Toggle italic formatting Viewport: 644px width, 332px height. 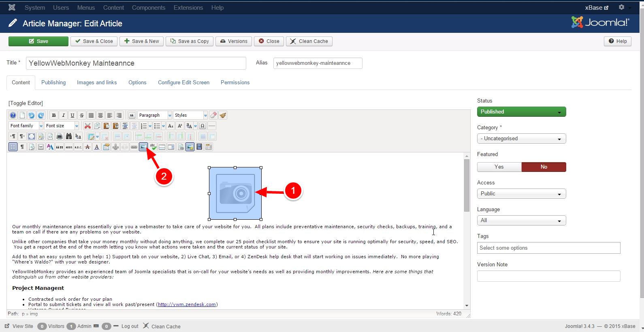(63, 115)
